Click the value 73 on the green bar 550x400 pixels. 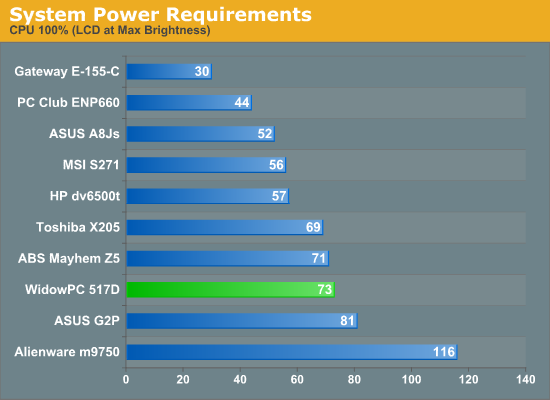click(x=325, y=290)
